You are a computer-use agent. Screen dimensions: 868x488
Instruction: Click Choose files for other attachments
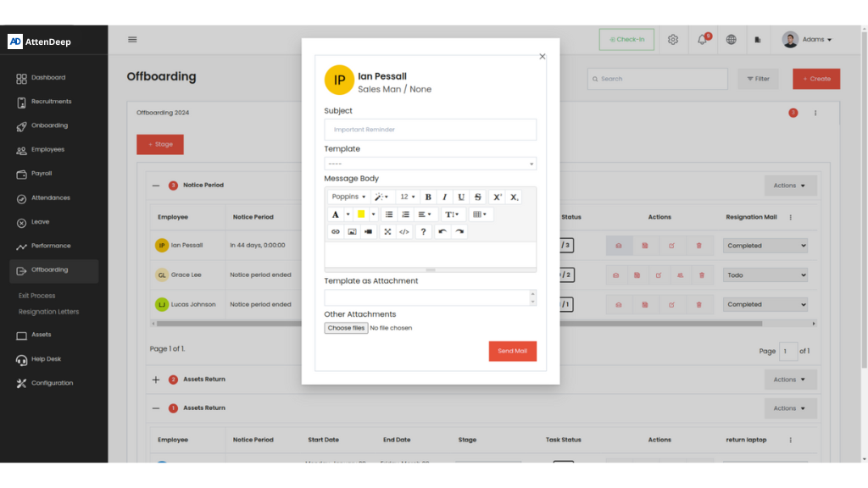click(346, 328)
